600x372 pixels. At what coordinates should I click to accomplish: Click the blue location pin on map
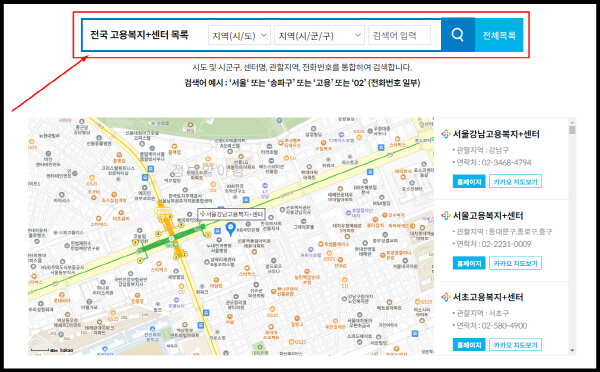pos(230,229)
